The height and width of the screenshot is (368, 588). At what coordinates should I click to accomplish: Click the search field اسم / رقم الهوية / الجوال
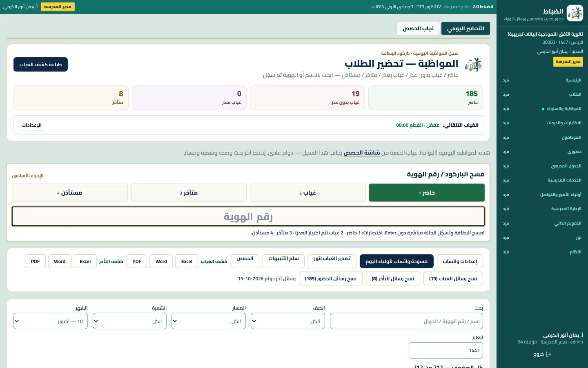tap(406, 321)
